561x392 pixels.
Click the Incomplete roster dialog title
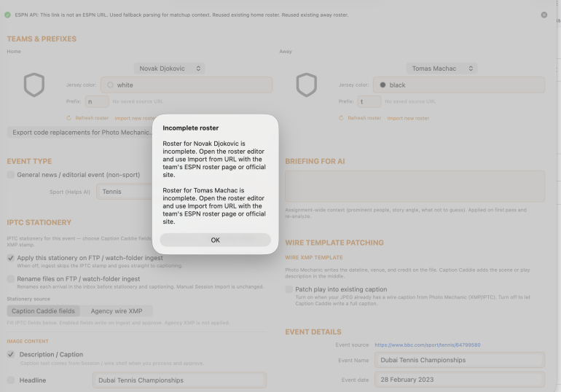(x=191, y=128)
